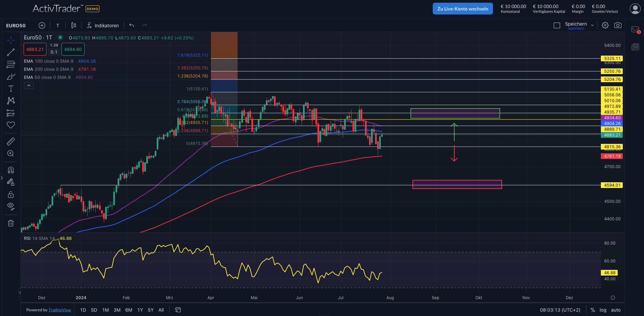Pick the measure ruler tool
The height and width of the screenshot is (316, 644).
pos(11,141)
